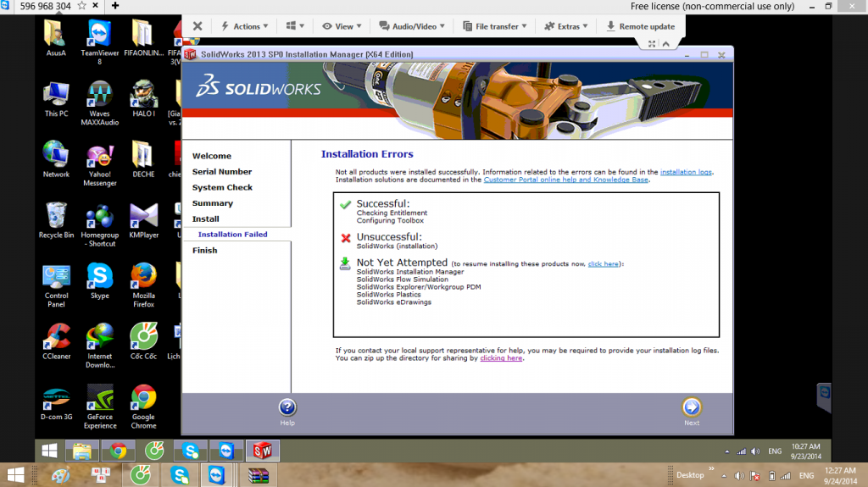Open Control Panel desktop icon
868x487 pixels.
pyautogui.click(x=56, y=285)
